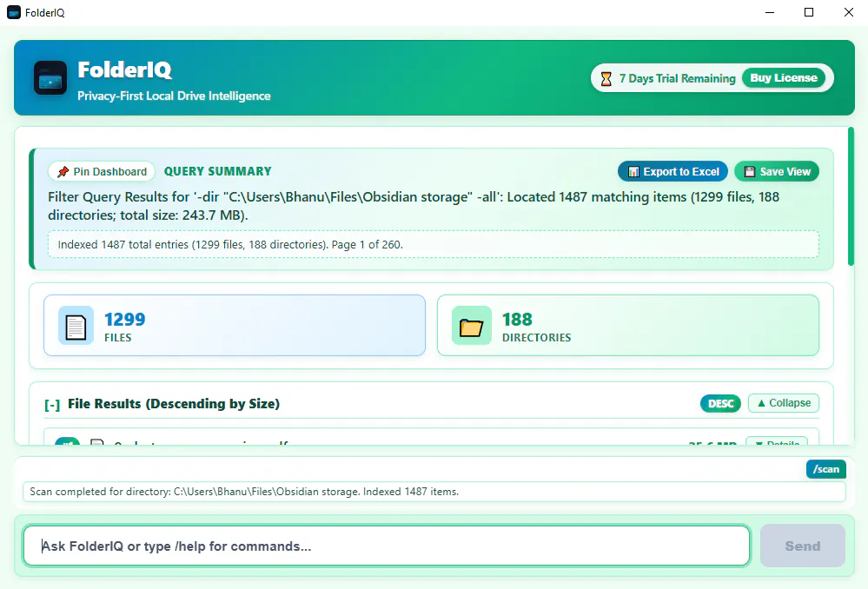
Task: Click the 'Indexed 1487 total entries' info line
Action: [433, 245]
